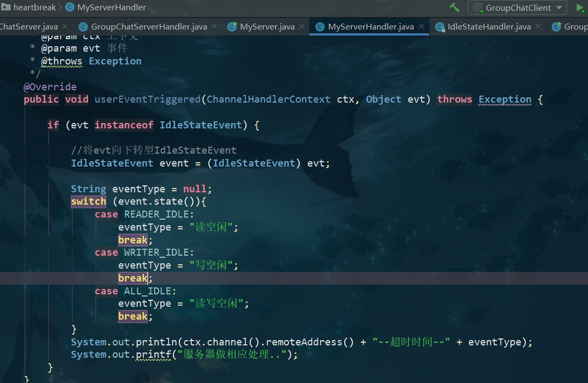Image resolution: width=588 pixels, height=383 pixels.
Task: Click the READER_IDLE case label
Action: pos(156,214)
